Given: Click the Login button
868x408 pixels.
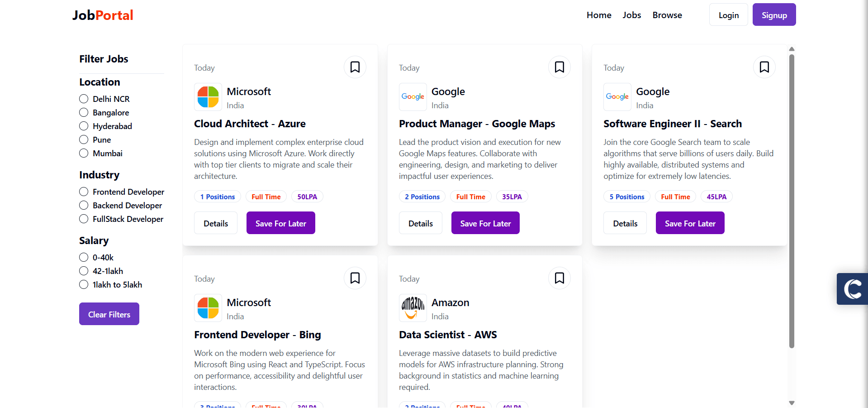Looking at the screenshot, I should click(729, 15).
